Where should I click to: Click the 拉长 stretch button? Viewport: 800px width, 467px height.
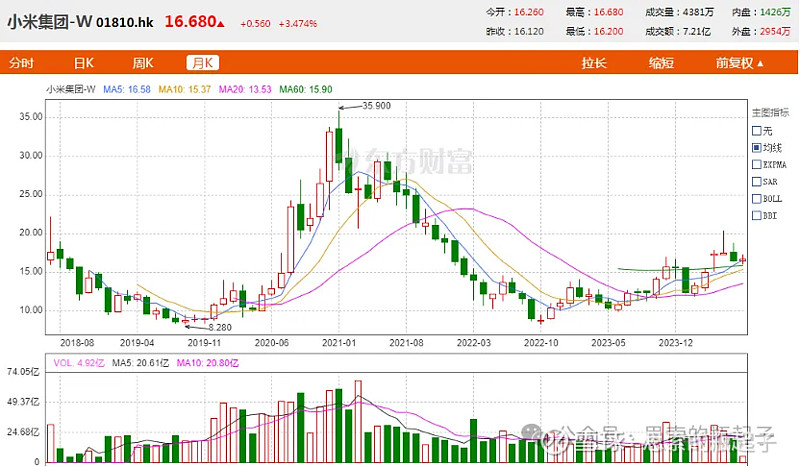tap(594, 63)
